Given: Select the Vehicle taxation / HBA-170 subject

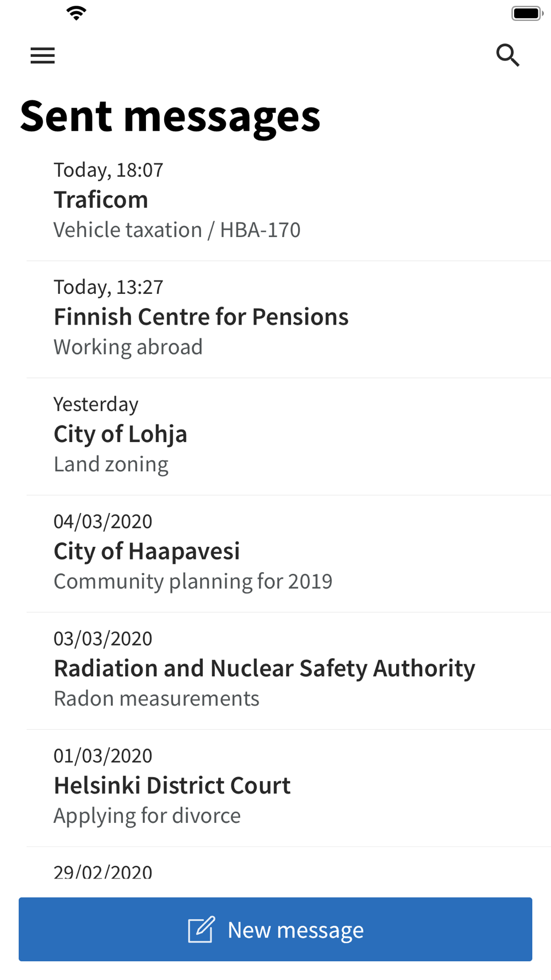Looking at the screenshot, I should click(177, 230).
